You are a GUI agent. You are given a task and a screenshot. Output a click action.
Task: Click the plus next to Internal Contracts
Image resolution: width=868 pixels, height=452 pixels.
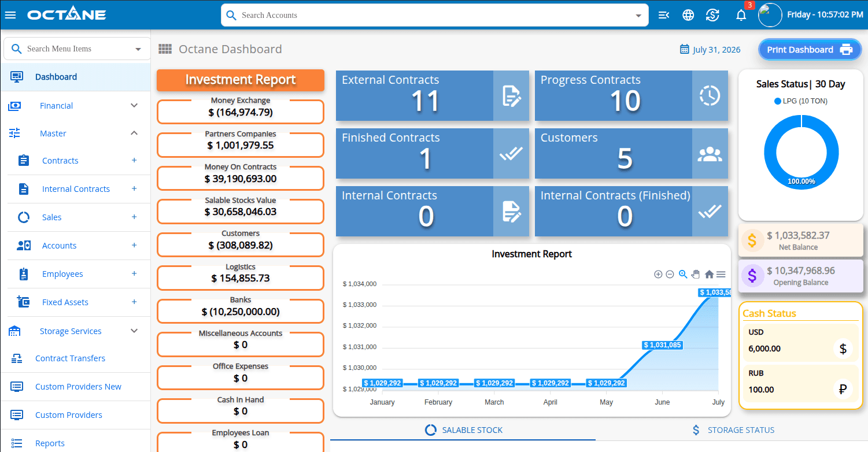click(x=134, y=188)
